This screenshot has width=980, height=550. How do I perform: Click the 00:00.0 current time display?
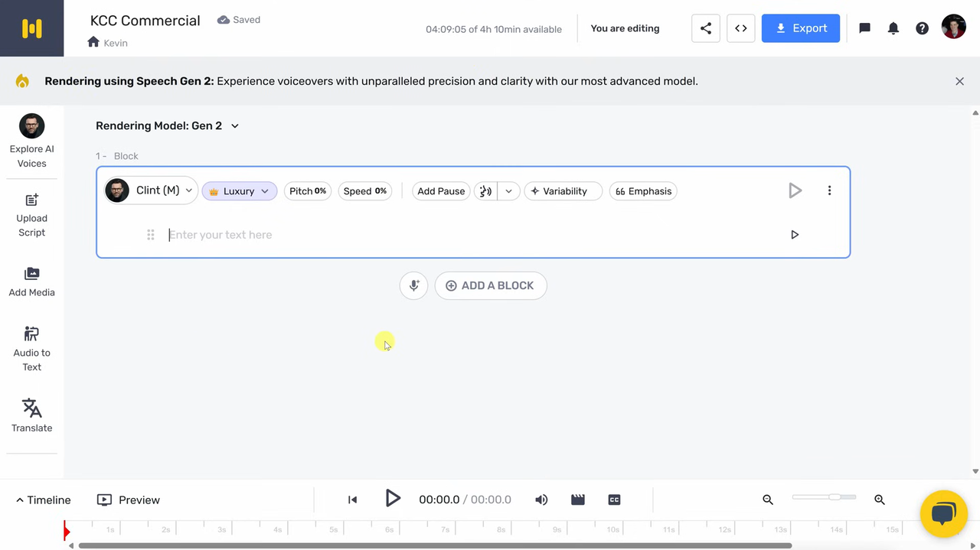click(x=439, y=500)
